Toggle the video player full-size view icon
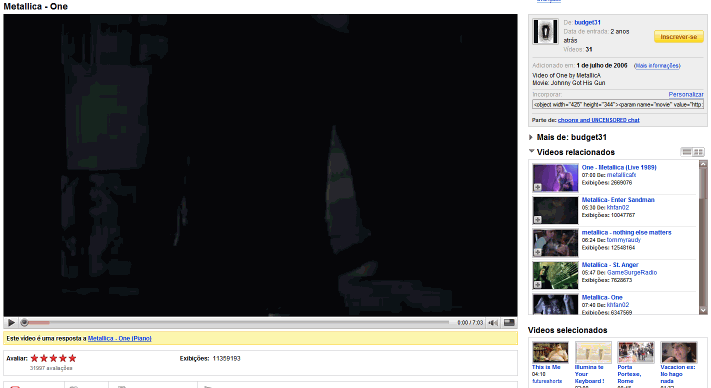This screenshot has height=388, width=711. tap(509, 323)
